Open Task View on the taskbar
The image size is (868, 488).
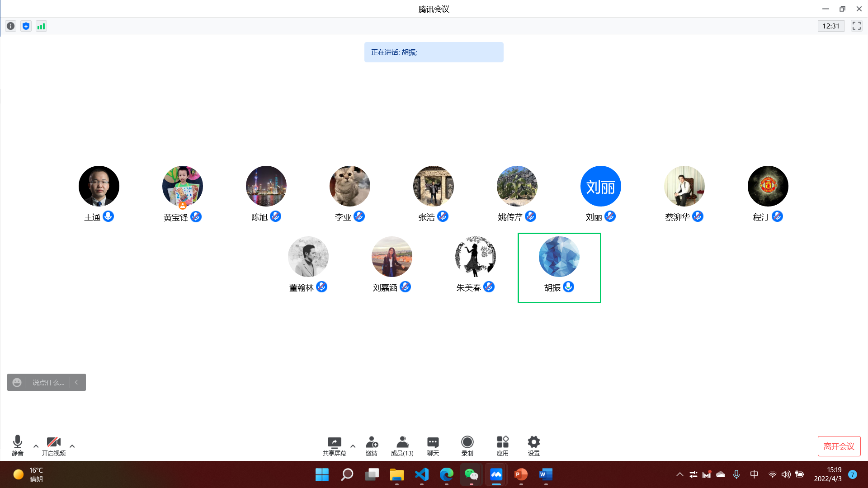point(372,474)
